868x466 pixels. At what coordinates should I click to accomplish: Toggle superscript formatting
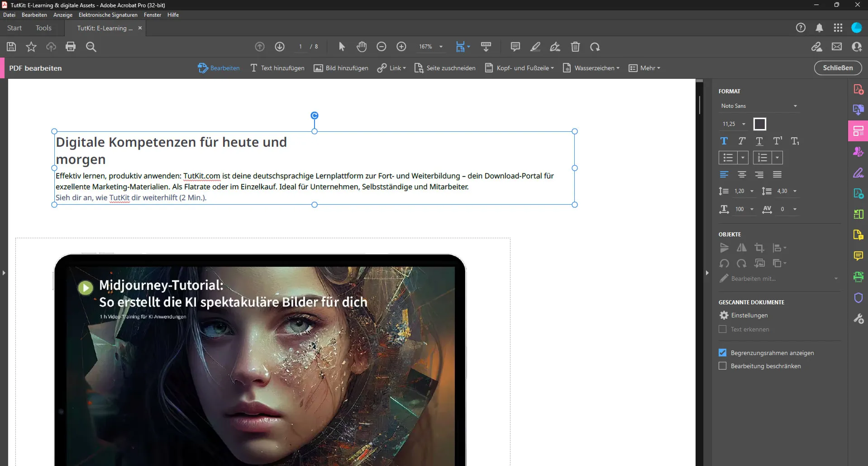tap(777, 141)
